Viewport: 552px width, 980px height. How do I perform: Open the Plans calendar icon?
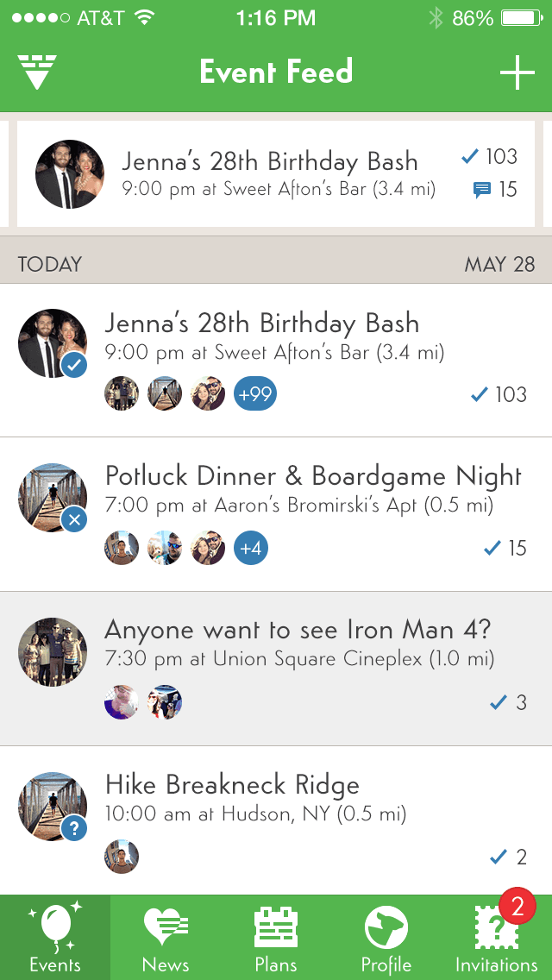274,929
